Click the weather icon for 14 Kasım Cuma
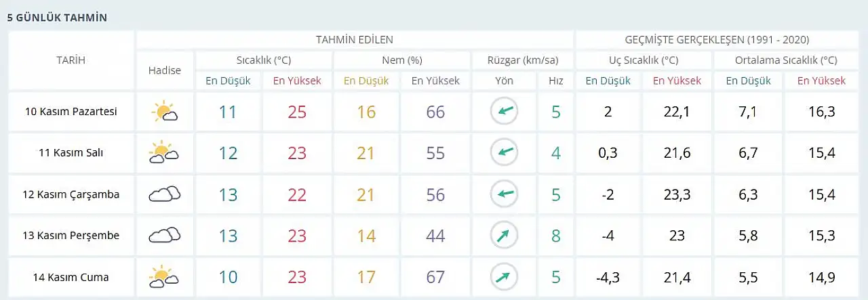 tap(164, 277)
